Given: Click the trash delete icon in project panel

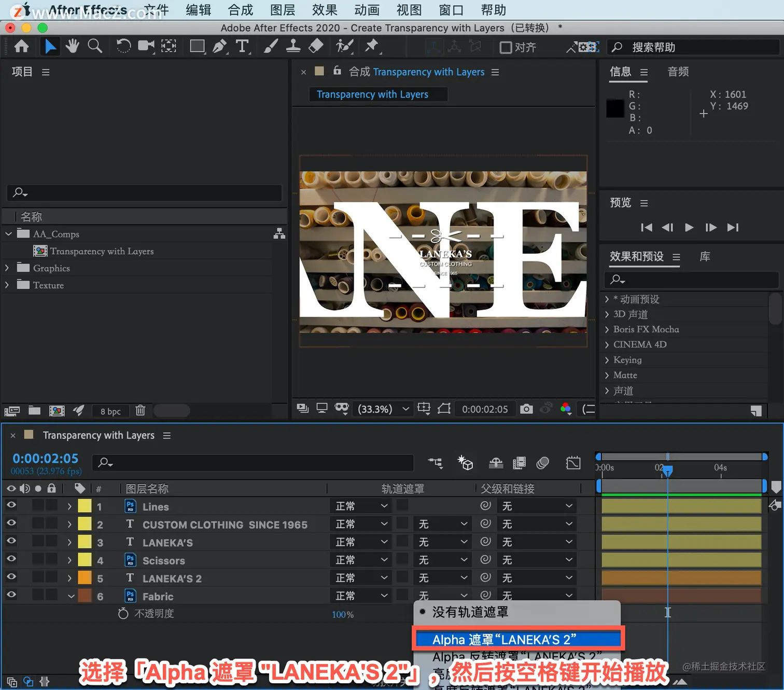Looking at the screenshot, I should click(x=140, y=411).
